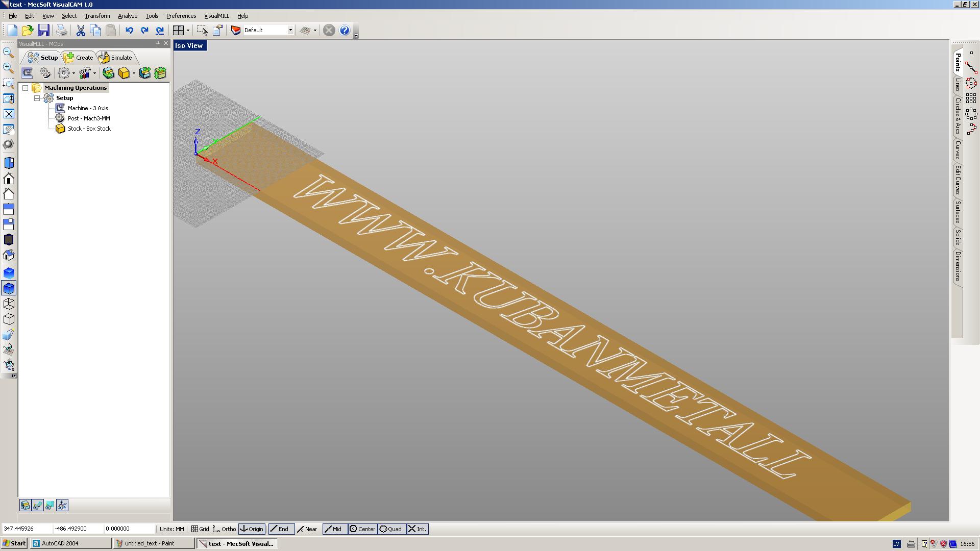The width and height of the screenshot is (980, 551).
Task: Open the Analyze menu
Action: click(x=128, y=16)
